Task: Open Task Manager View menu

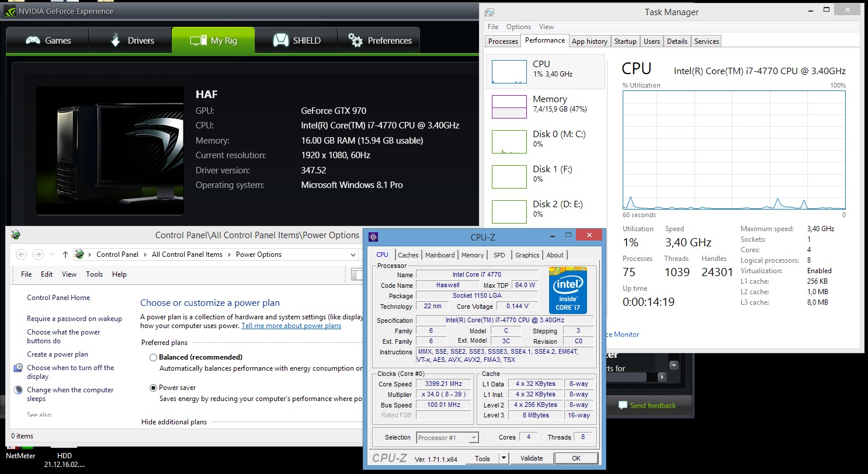Action: point(546,27)
